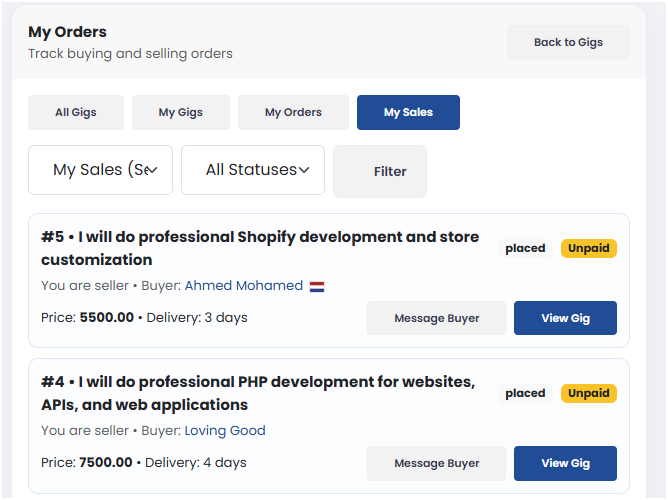Expand the All Statuses dropdown
The height and width of the screenshot is (500, 668).
pos(252,170)
